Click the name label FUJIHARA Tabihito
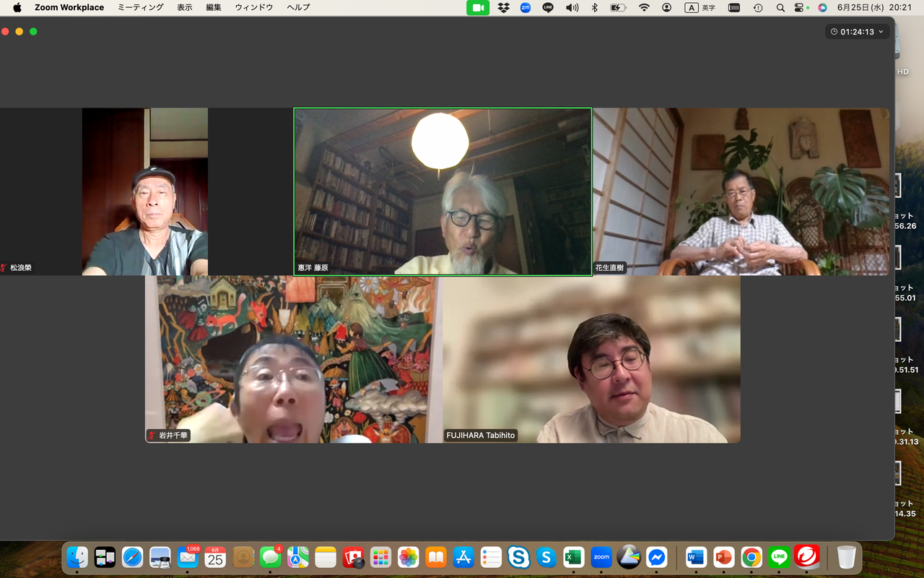The width and height of the screenshot is (924, 578). point(481,436)
